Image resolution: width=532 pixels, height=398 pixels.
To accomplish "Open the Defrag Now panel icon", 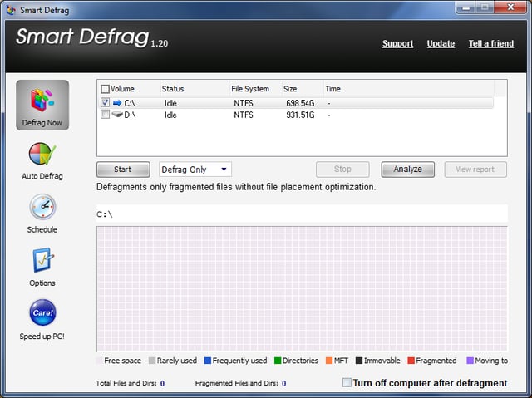I will pos(42,105).
